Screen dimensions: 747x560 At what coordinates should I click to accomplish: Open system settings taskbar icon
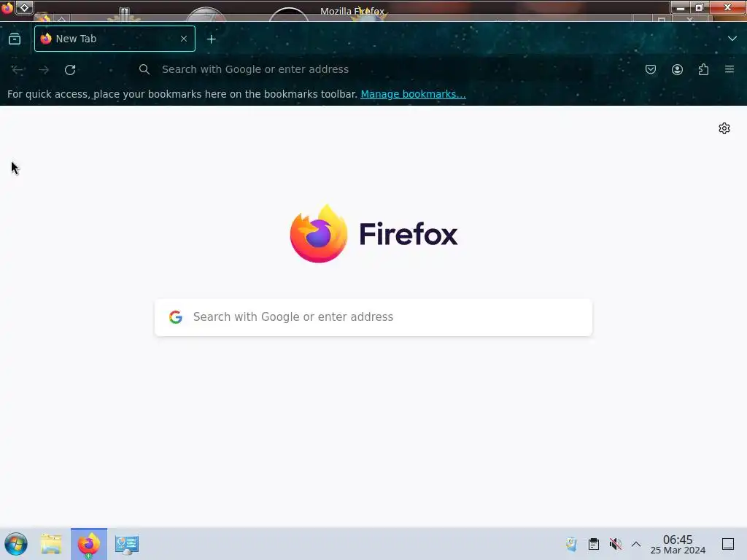coord(127,544)
